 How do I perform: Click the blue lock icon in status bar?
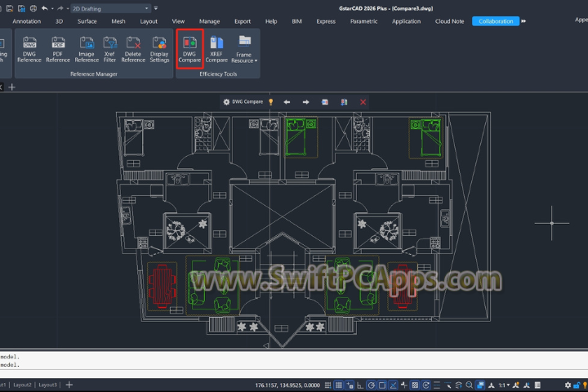tap(577, 385)
